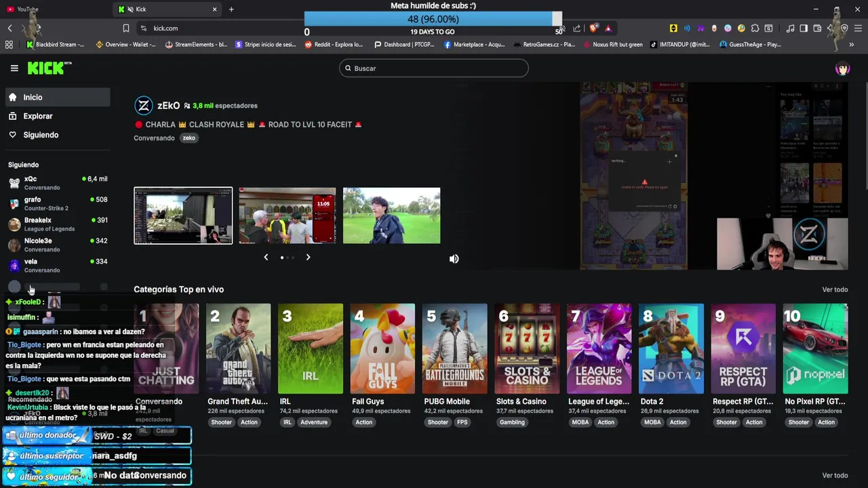Open the Fall Guys category card
Viewport: 868px width, 488px height.
382,349
